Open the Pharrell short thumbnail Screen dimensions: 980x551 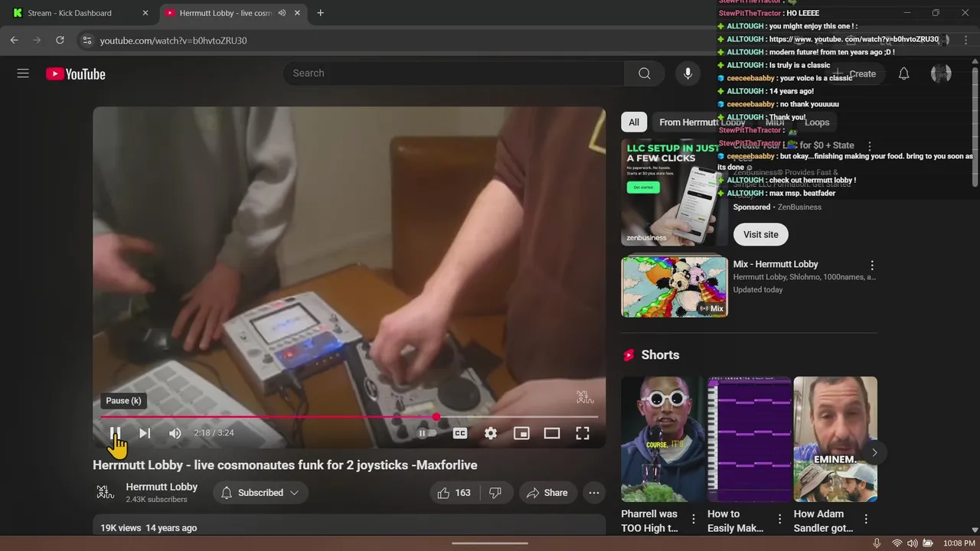[663, 439]
